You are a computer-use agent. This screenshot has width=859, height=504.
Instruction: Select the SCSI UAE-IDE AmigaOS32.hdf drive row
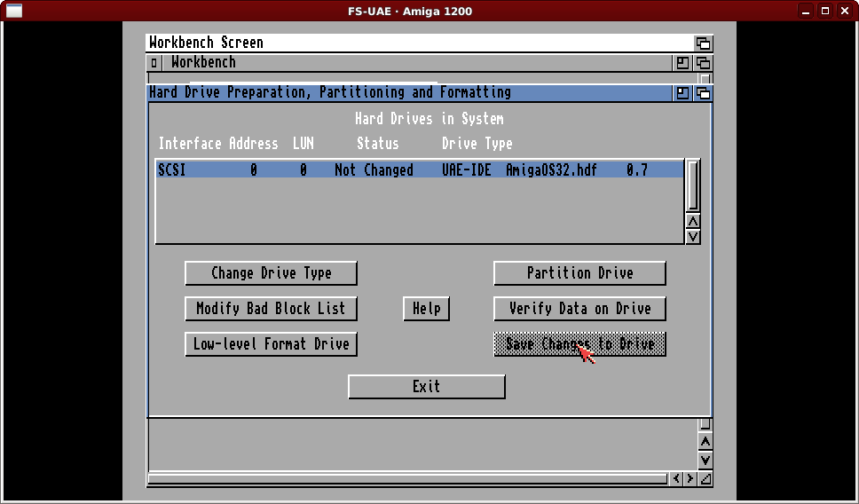(x=420, y=169)
